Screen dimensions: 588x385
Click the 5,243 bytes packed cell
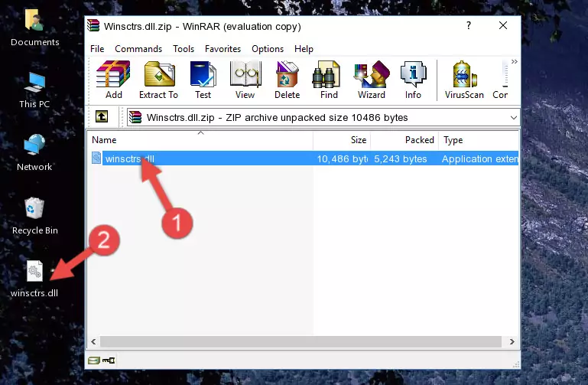401,158
